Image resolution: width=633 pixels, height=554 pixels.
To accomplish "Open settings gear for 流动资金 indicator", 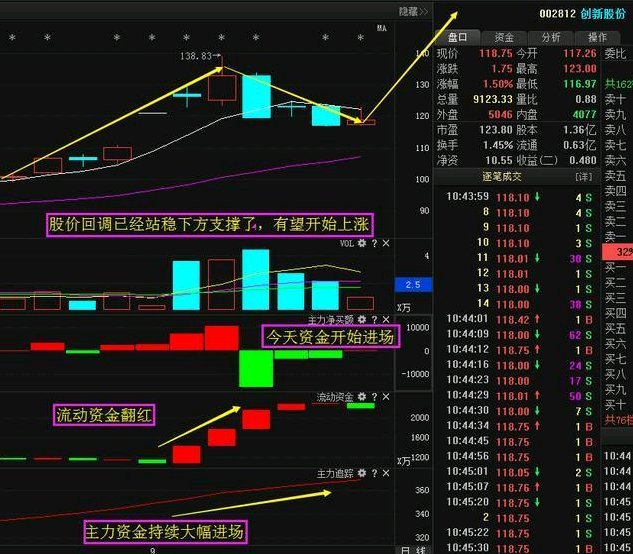I will (x=362, y=397).
